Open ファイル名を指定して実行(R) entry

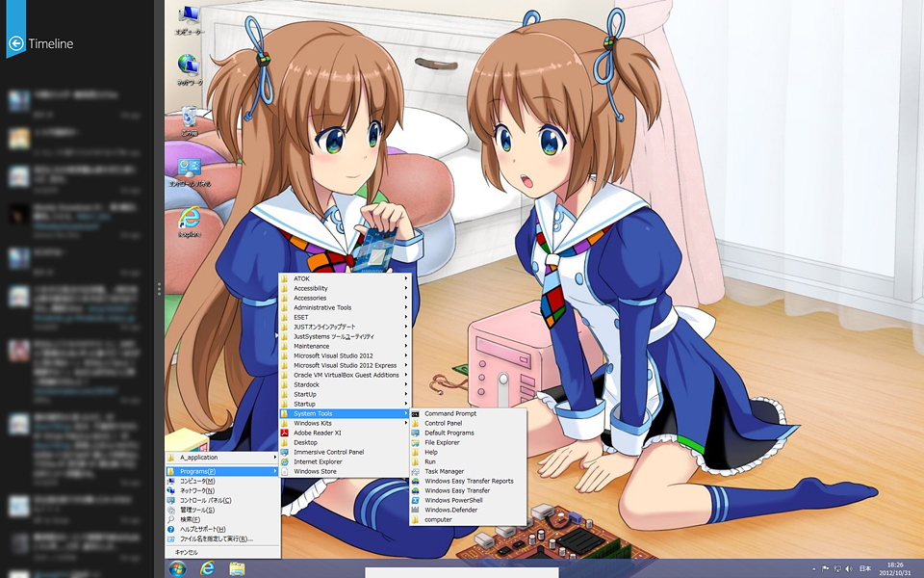pos(222,539)
